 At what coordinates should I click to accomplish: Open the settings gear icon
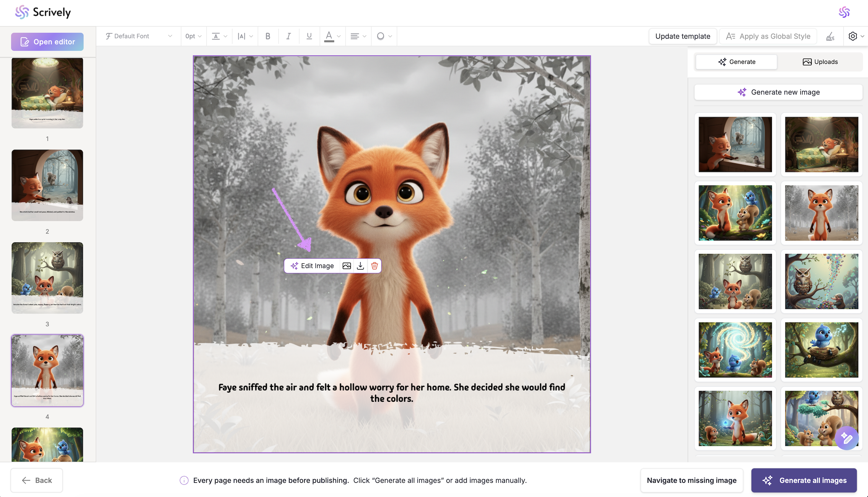853,36
